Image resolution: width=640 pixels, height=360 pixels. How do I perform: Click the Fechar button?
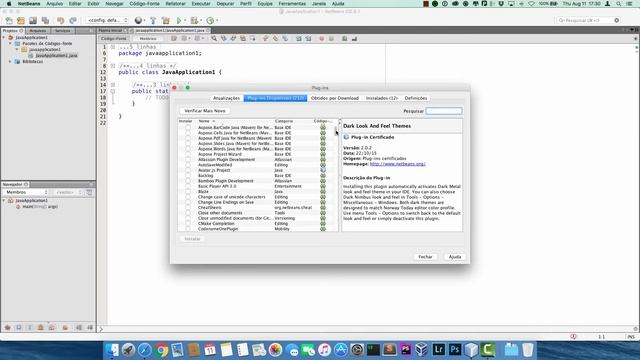(425, 257)
